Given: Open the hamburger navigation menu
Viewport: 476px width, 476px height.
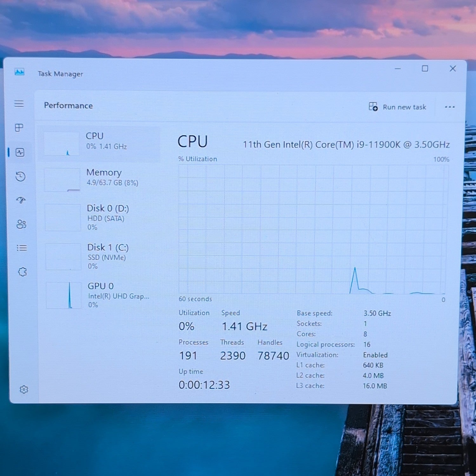Looking at the screenshot, I should tap(19, 104).
